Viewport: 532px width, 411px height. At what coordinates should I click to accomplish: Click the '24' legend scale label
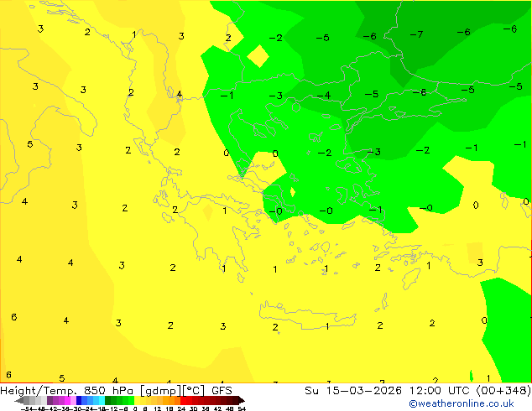[181, 408]
